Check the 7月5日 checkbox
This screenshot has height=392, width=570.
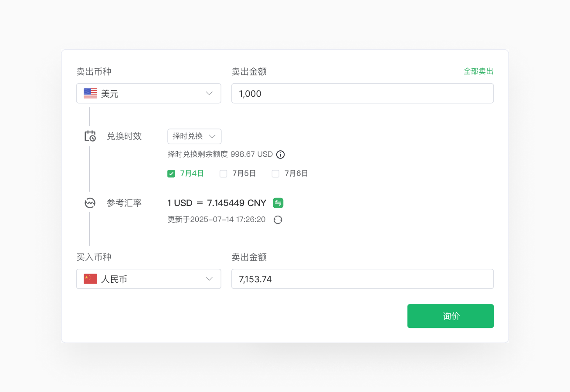pos(224,174)
